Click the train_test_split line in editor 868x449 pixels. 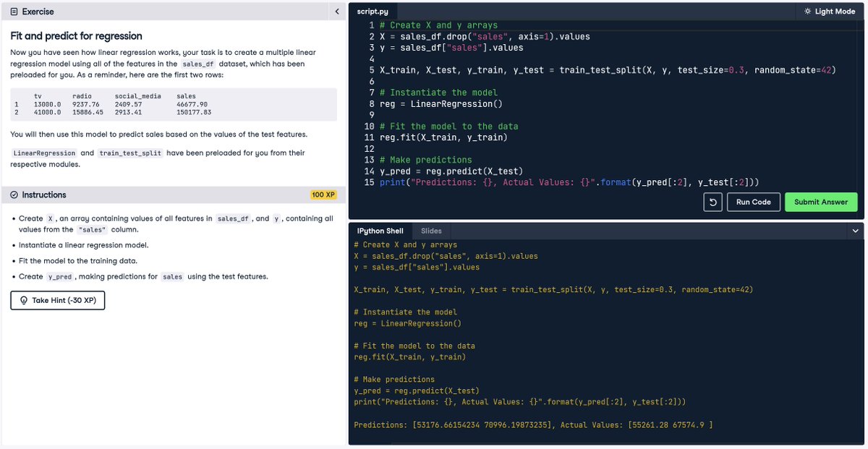tap(608, 70)
